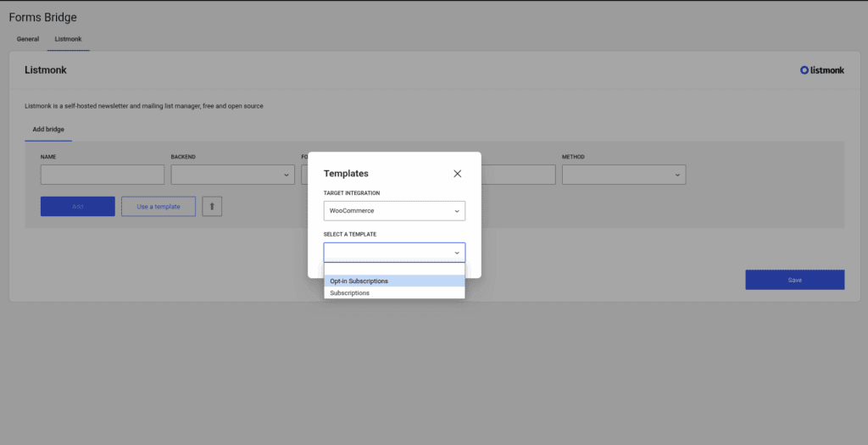Collapse the Select a Template dropdown
Screen dimensions: 868x445
[394, 253]
